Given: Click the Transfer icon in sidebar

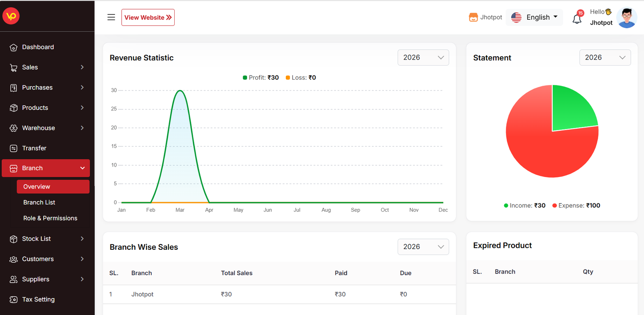Looking at the screenshot, I should point(14,148).
